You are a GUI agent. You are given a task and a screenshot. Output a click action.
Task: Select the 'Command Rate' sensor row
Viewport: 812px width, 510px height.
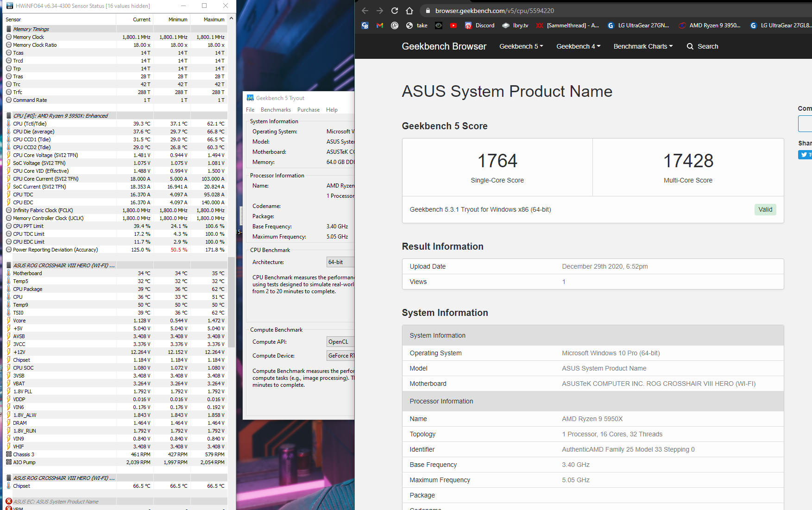116,100
